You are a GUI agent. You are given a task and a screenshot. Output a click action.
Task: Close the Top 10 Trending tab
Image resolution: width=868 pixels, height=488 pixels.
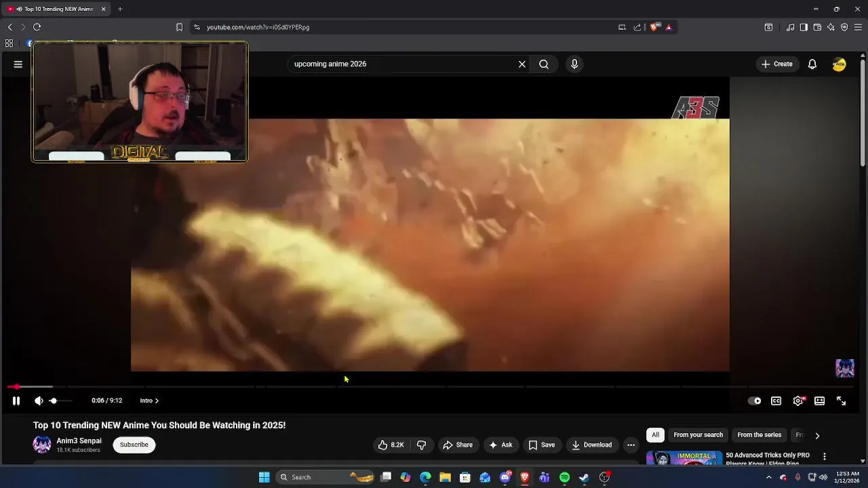pyautogui.click(x=104, y=9)
